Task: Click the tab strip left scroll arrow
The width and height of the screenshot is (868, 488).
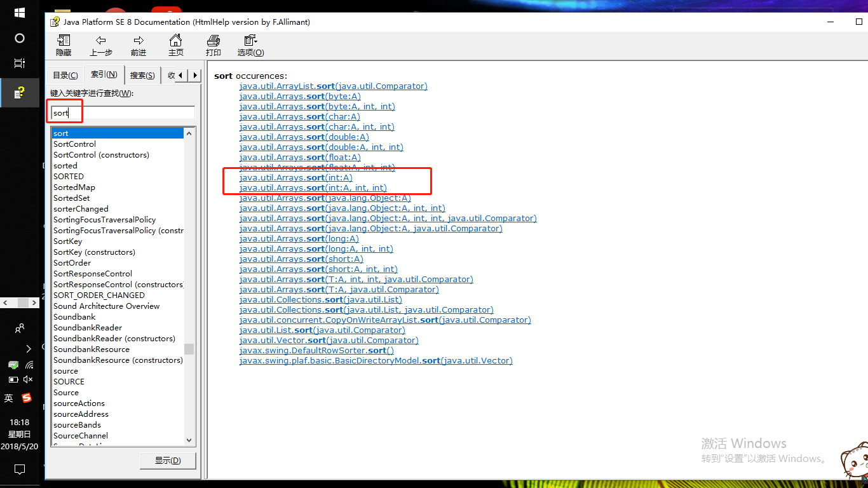Action: click(x=181, y=76)
